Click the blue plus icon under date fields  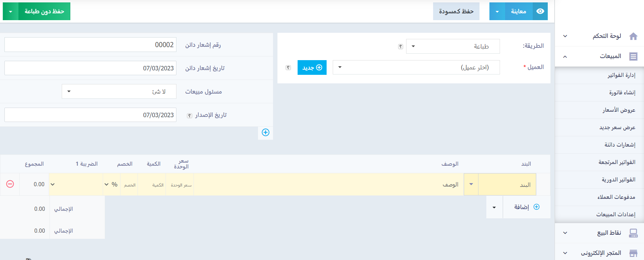pos(266,133)
